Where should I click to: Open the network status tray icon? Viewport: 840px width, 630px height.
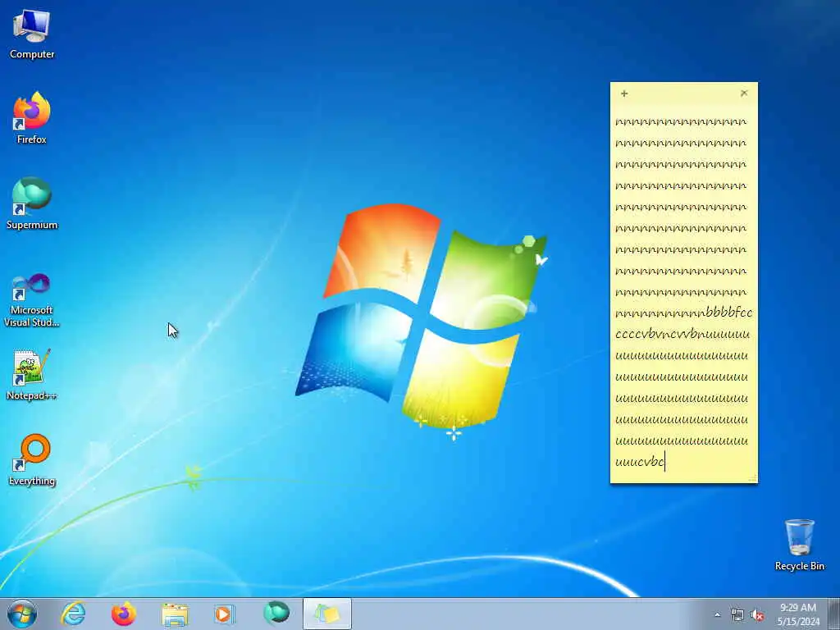click(737, 615)
